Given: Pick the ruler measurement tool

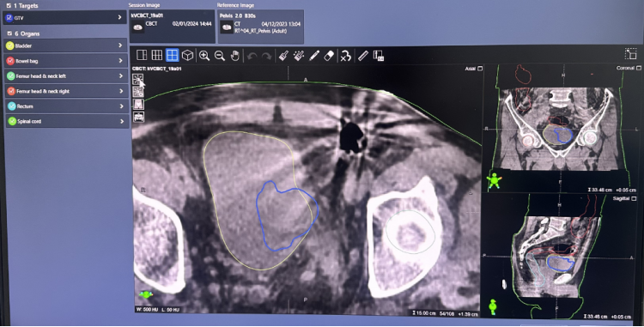Looking at the screenshot, I should coord(363,56).
